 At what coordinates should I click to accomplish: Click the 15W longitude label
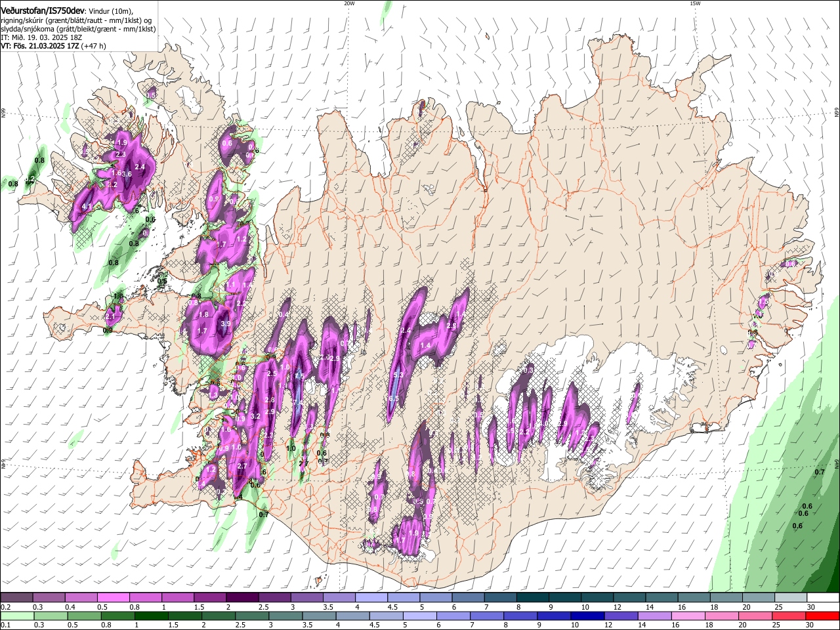click(x=695, y=3)
